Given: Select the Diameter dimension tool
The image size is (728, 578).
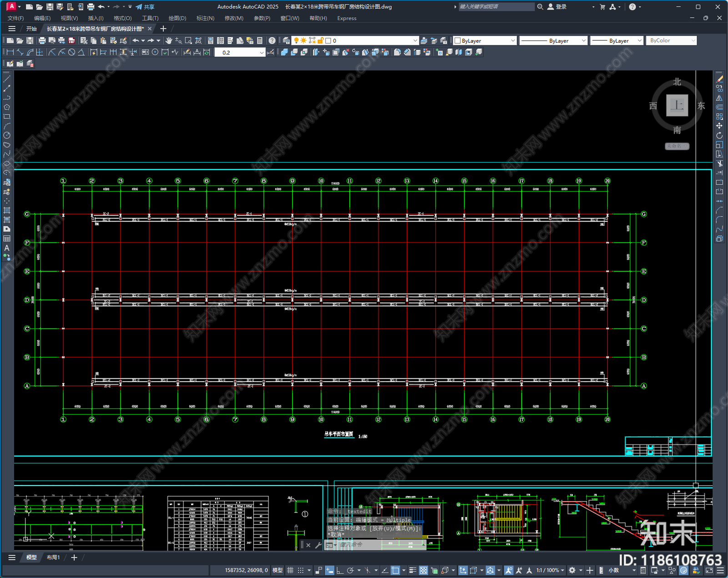Looking at the screenshot, I should [x=71, y=52].
